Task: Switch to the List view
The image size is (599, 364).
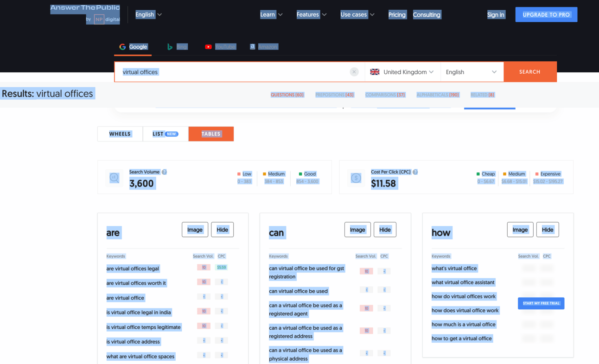Action: click(x=165, y=134)
